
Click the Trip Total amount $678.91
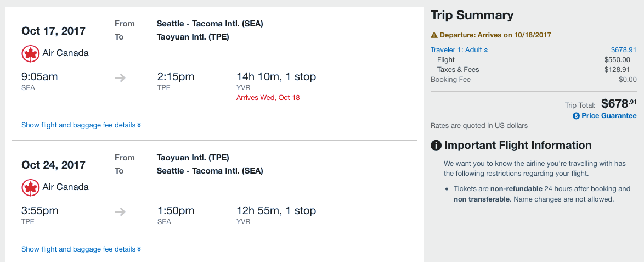(619, 103)
